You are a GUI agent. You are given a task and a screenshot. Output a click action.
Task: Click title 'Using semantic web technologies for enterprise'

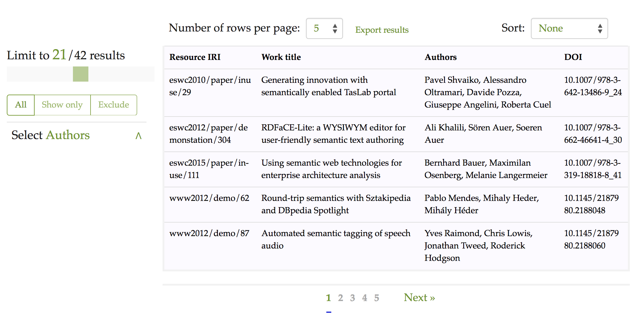tap(332, 169)
